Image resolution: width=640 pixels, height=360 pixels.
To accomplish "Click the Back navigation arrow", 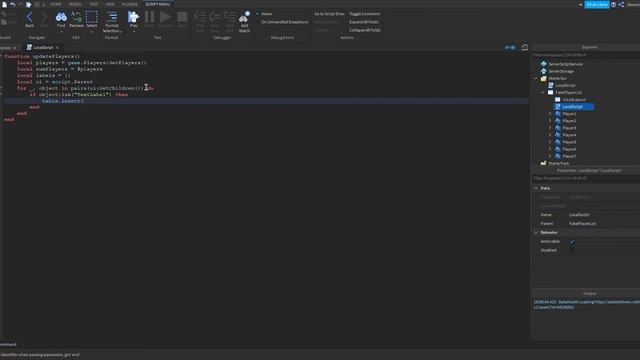I will [29, 17].
